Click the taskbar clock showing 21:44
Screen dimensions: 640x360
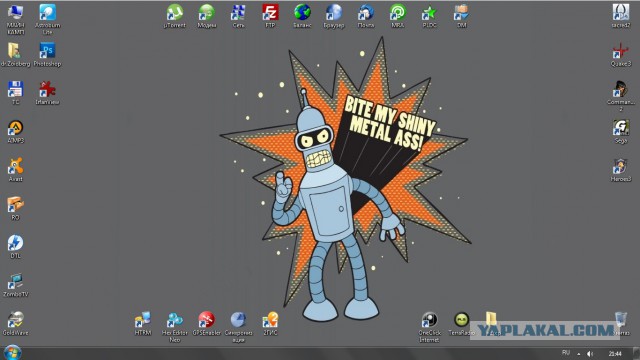tap(615, 354)
